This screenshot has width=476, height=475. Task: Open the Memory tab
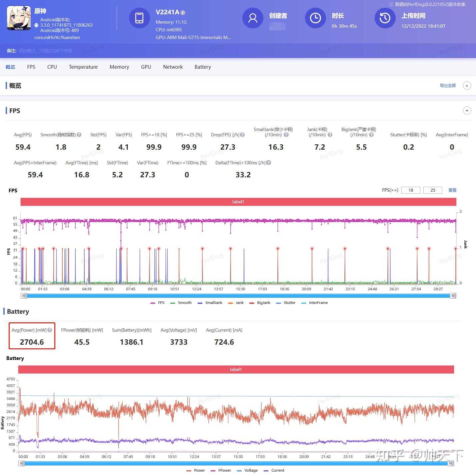click(x=119, y=67)
